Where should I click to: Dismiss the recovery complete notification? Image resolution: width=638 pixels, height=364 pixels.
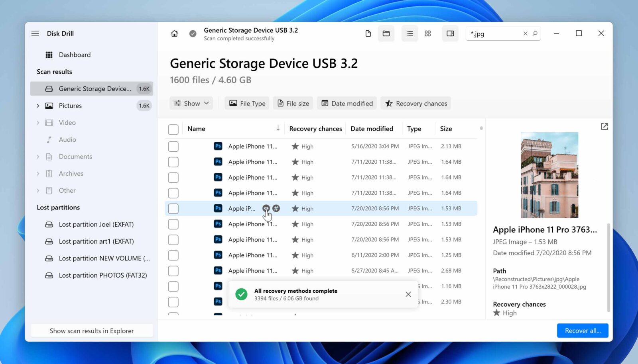(x=408, y=294)
